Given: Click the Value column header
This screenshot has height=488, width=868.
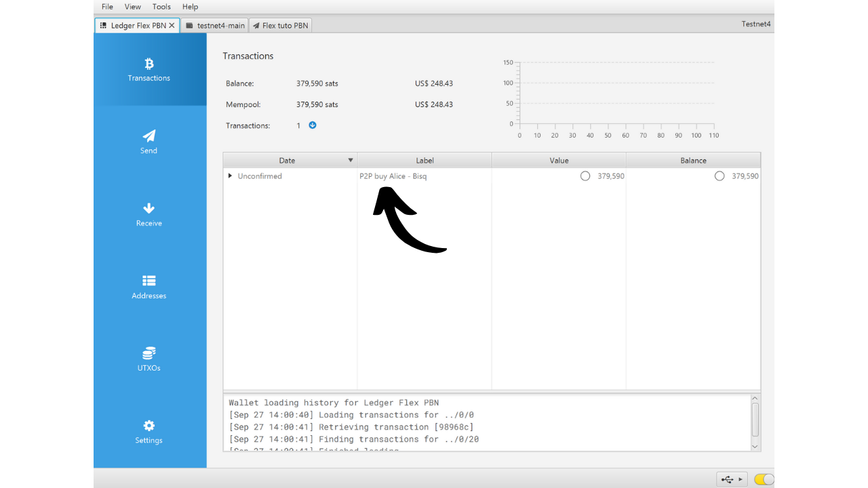Looking at the screenshot, I should (559, 161).
